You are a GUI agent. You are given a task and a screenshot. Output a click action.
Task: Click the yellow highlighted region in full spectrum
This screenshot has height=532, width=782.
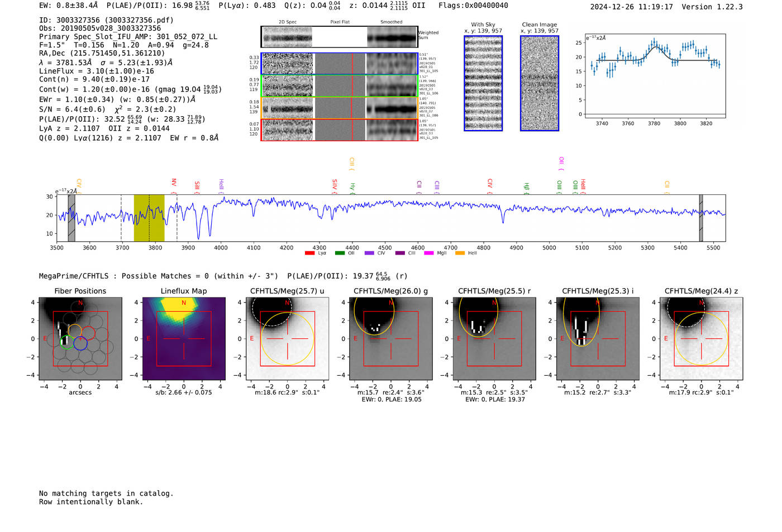149,218
